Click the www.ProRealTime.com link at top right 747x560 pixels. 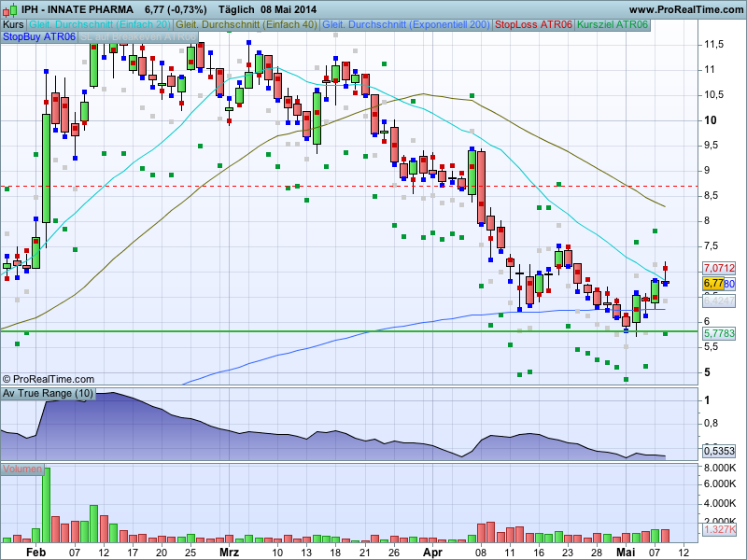coord(670,8)
